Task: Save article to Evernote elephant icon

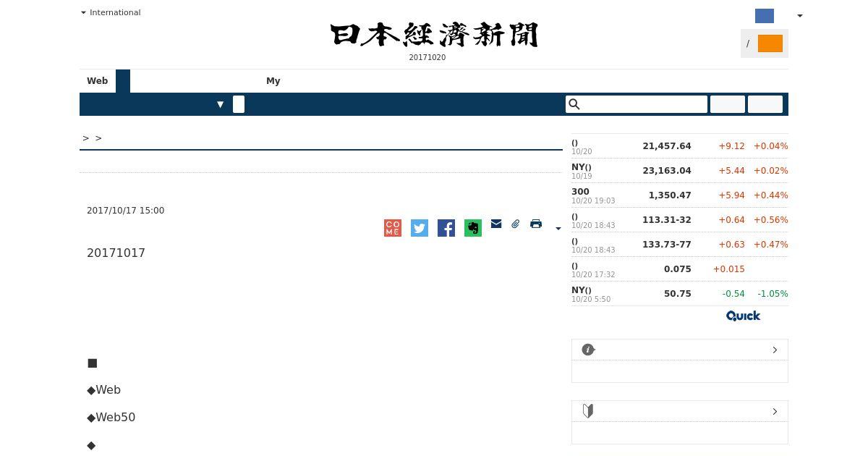Action: [473, 228]
